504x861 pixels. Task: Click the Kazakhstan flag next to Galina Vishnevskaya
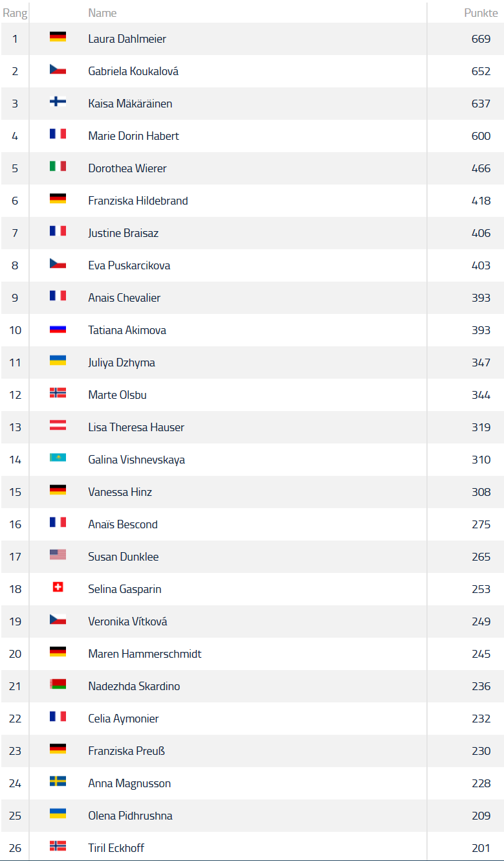pyautogui.click(x=58, y=458)
